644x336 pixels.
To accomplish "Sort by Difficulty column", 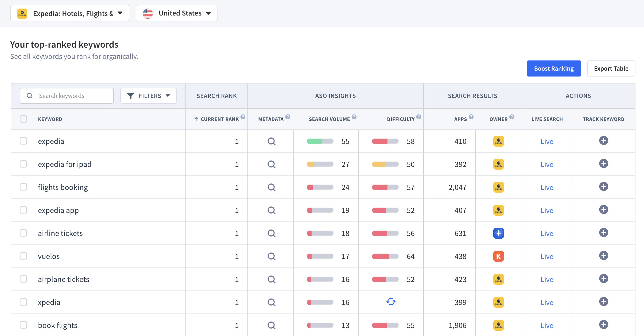I will coord(401,119).
